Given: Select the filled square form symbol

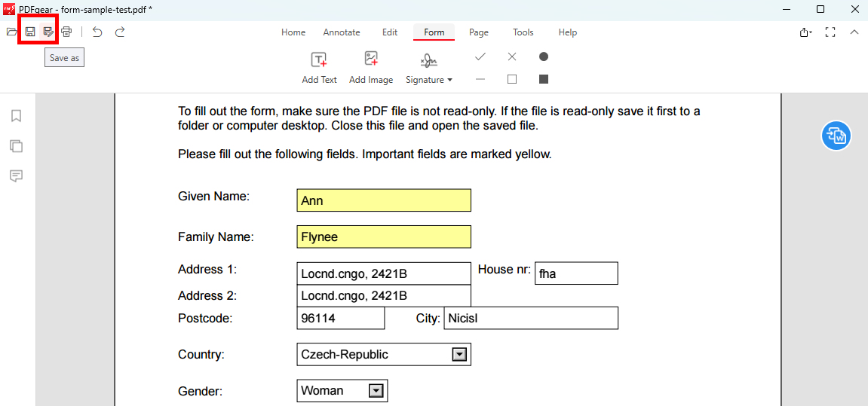Looking at the screenshot, I should 544,80.
